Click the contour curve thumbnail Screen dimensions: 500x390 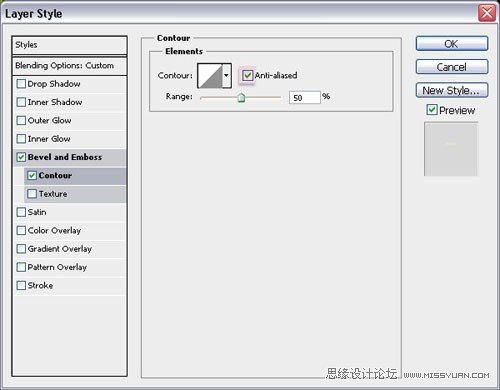pyautogui.click(x=210, y=76)
